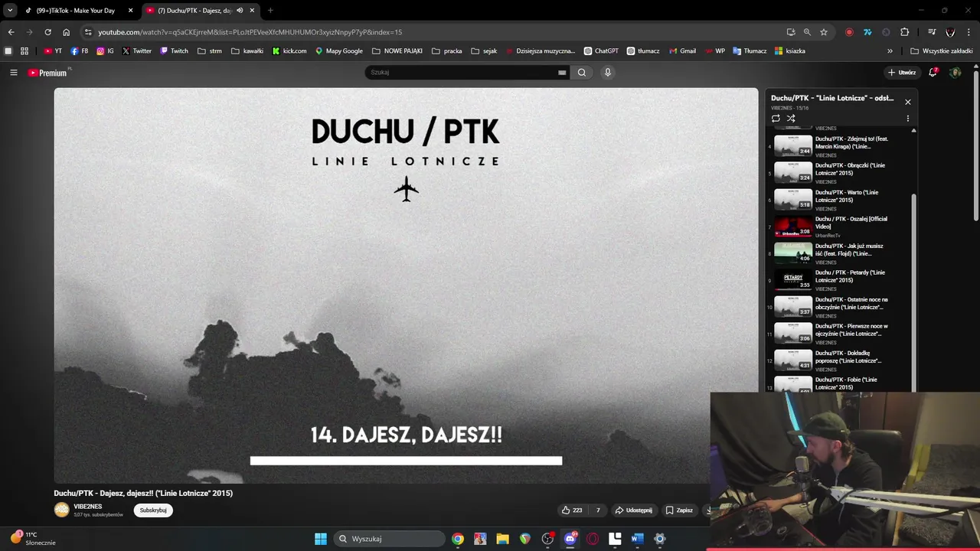Open the Windows Start button
Screen dimensions: 980x551
321,539
